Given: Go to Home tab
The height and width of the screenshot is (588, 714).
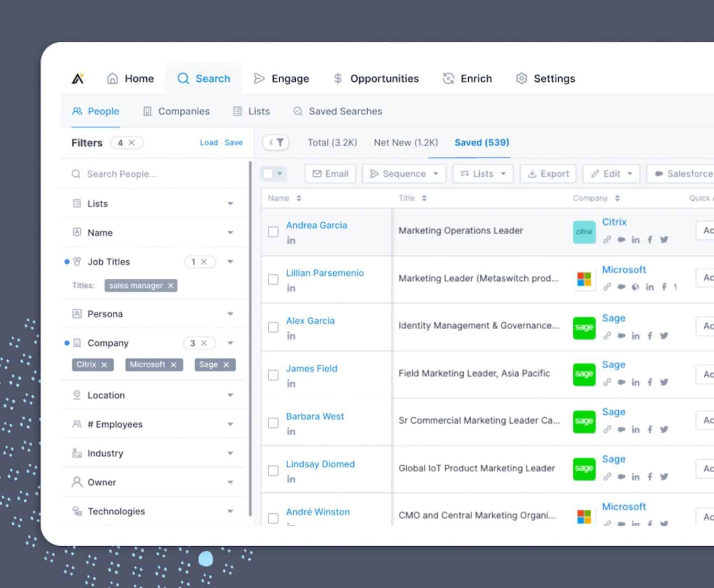Looking at the screenshot, I should pos(130,79).
